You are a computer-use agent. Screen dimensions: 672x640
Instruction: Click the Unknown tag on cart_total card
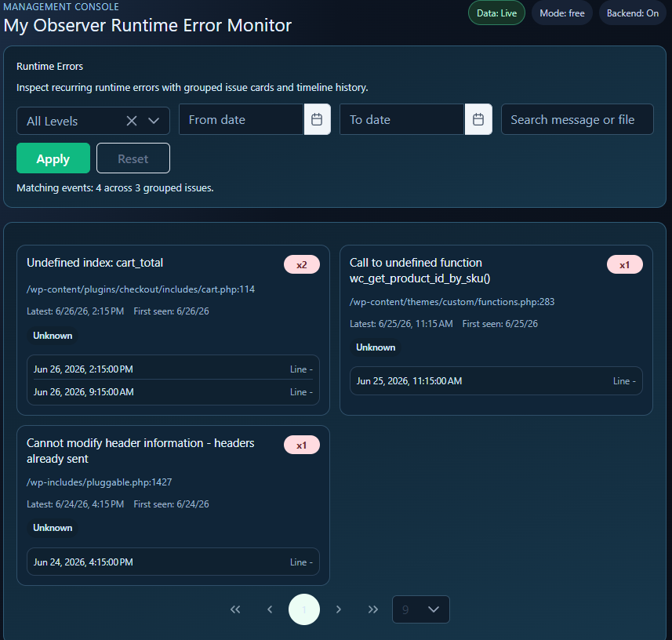click(53, 335)
